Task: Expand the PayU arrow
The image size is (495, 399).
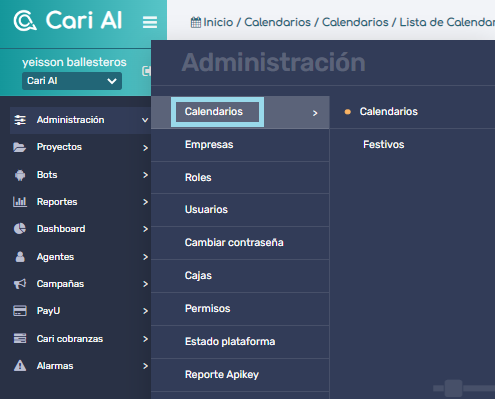Action: pyautogui.click(x=145, y=311)
